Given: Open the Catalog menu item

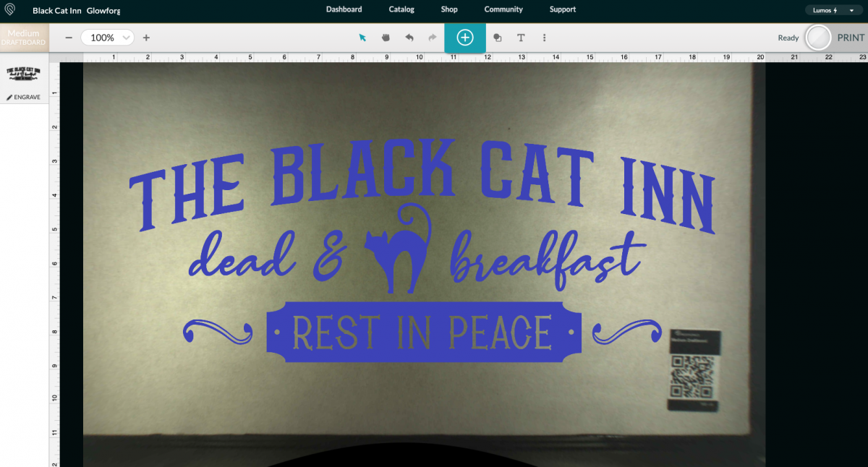Looking at the screenshot, I should pos(401,9).
